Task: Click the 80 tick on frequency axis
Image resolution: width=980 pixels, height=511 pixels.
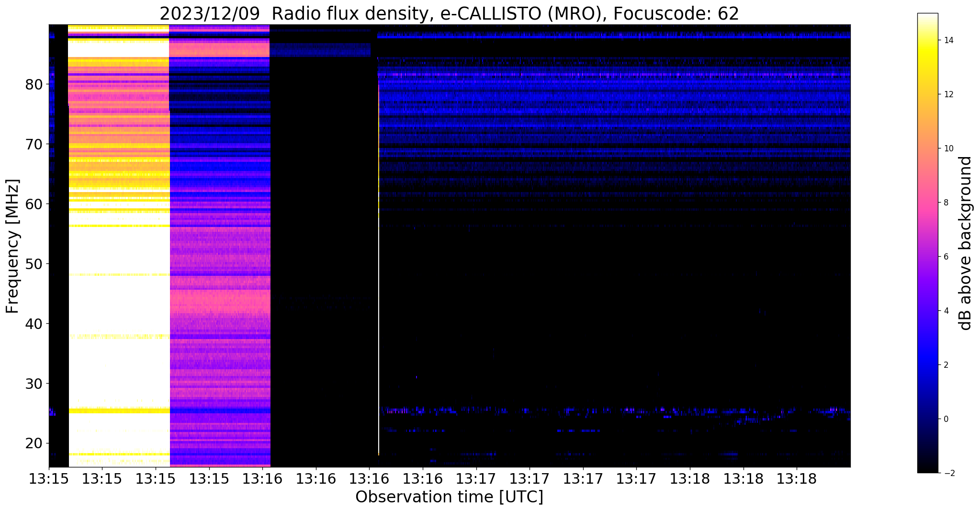Action: pyautogui.click(x=34, y=84)
